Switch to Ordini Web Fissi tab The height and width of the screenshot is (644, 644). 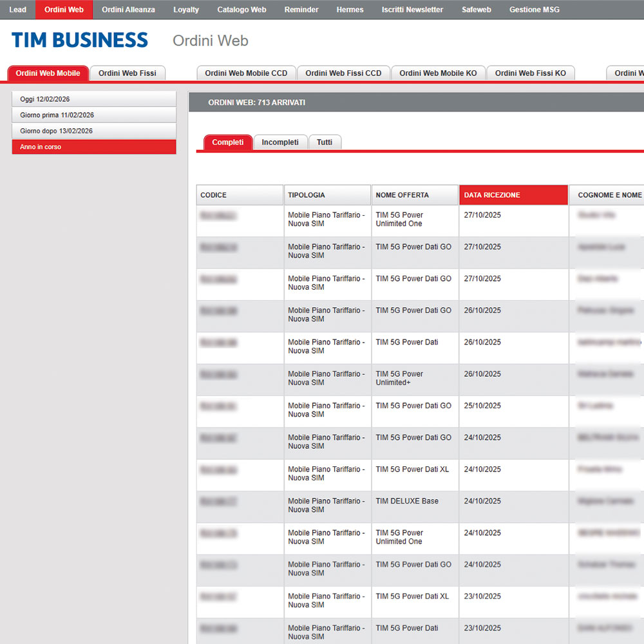point(128,73)
